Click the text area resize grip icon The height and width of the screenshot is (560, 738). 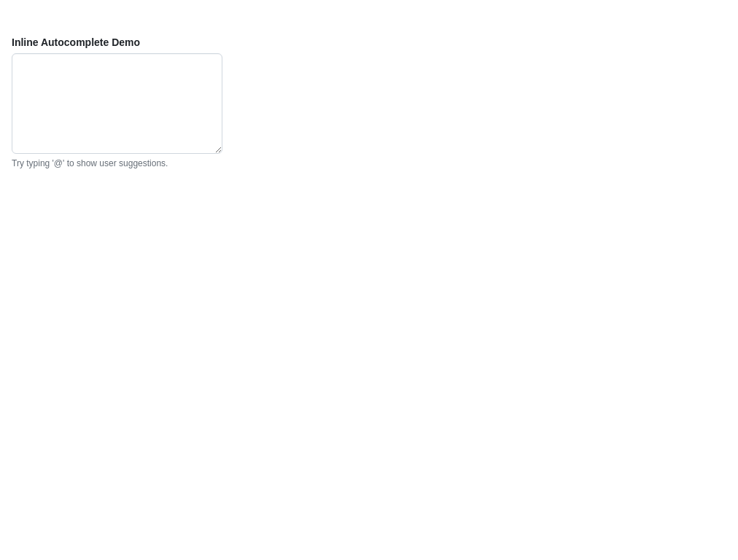[218, 149]
